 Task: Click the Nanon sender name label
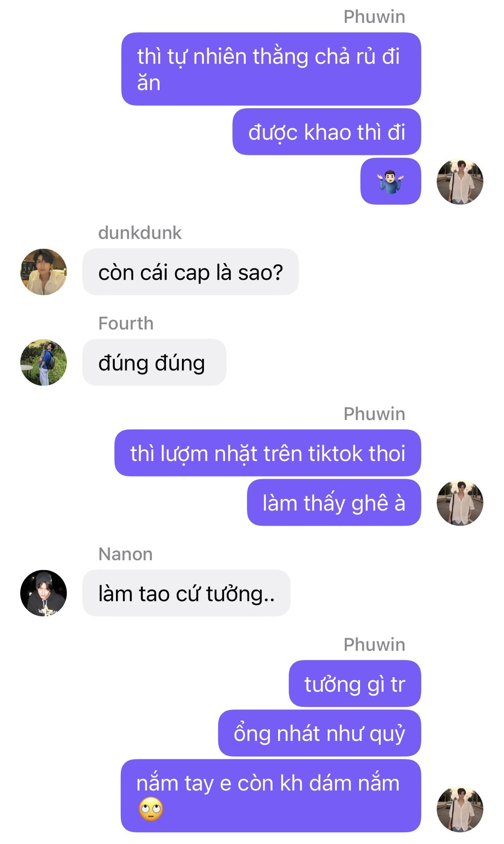(126, 554)
